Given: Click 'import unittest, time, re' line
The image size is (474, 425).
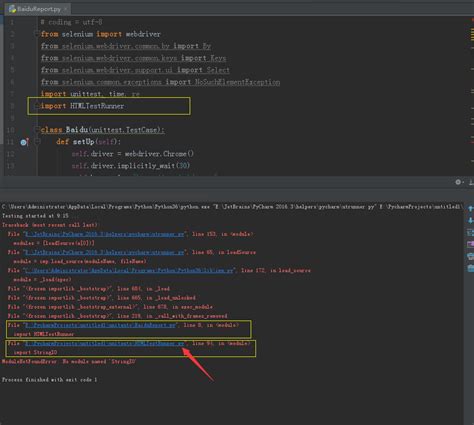Looking at the screenshot, I should [x=90, y=94].
